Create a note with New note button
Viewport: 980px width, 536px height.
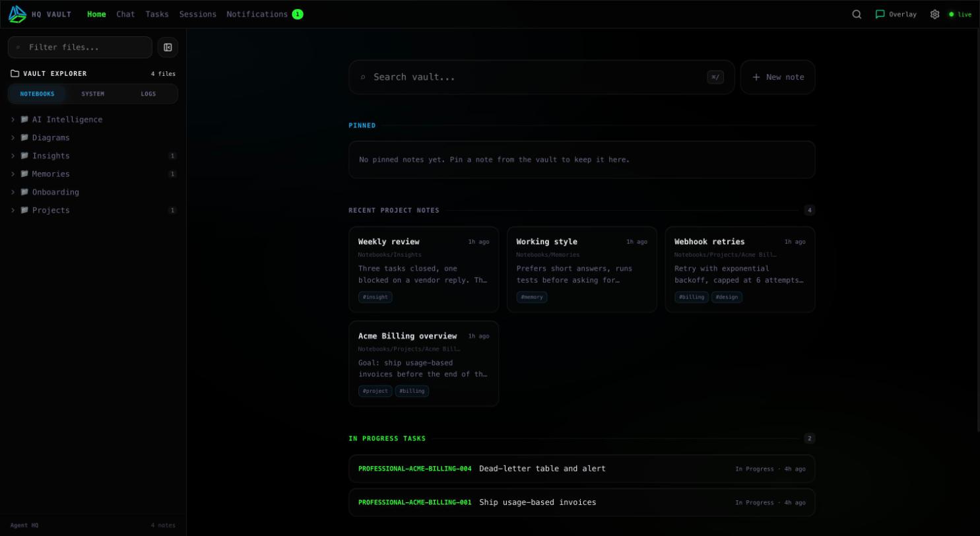[778, 77]
